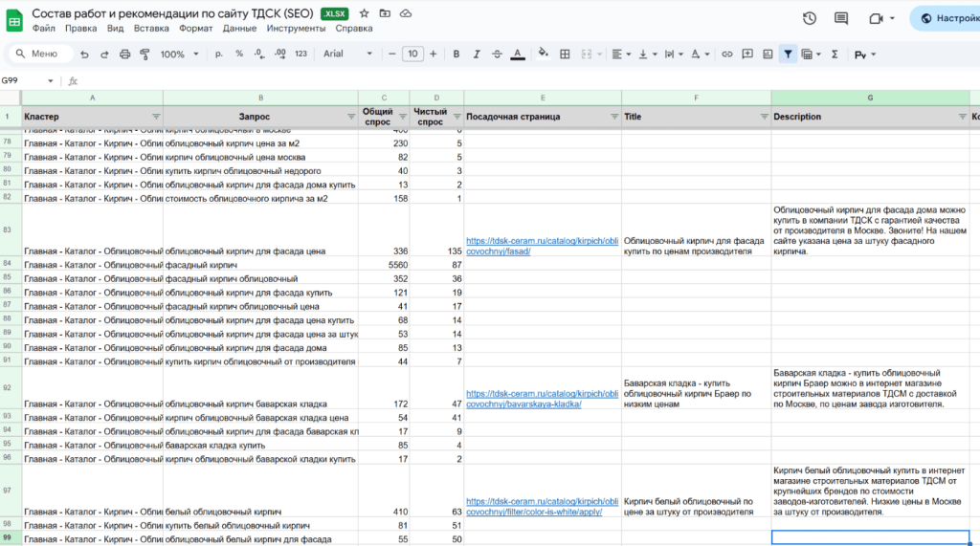Click the video meeting camera icon
Image resolution: width=980 pixels, height=546 pixels.
point(876,19)
